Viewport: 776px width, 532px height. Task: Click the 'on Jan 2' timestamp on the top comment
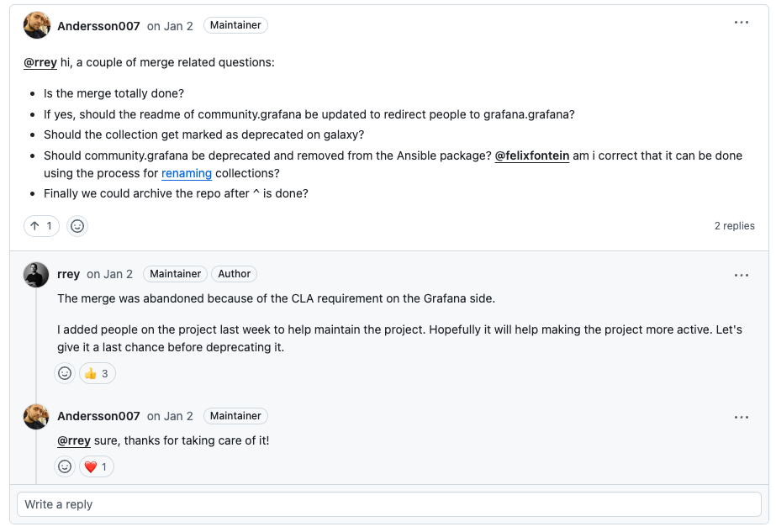170,26
